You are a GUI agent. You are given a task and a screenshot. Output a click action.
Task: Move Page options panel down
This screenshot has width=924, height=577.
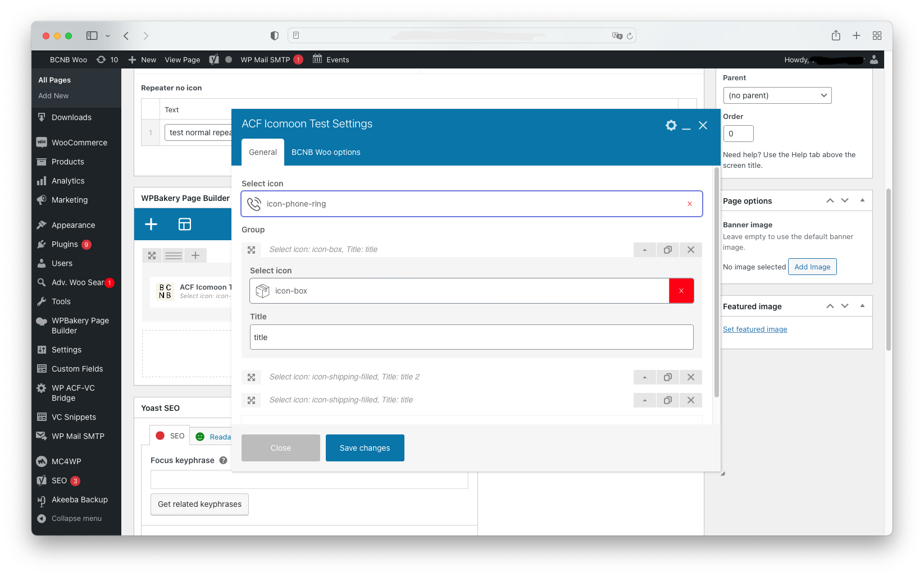point(845,200)
